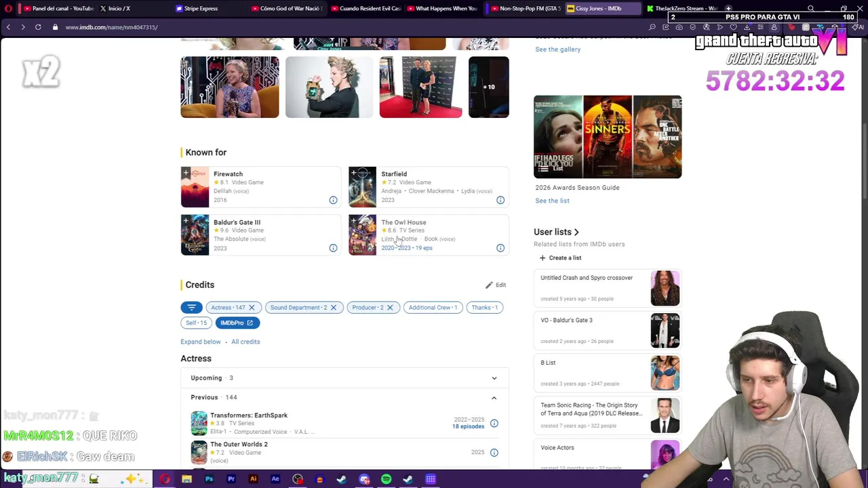Reload the page in browser

click(x=38, y=27)
